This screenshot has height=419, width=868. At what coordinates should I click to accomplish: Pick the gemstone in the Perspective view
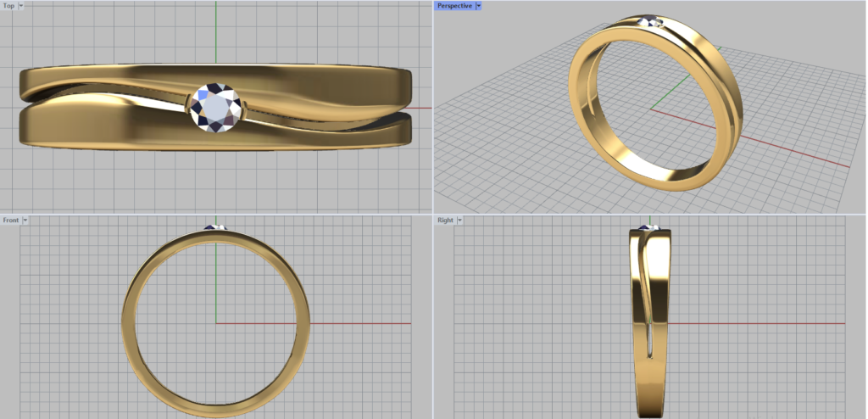pos(654,21)
